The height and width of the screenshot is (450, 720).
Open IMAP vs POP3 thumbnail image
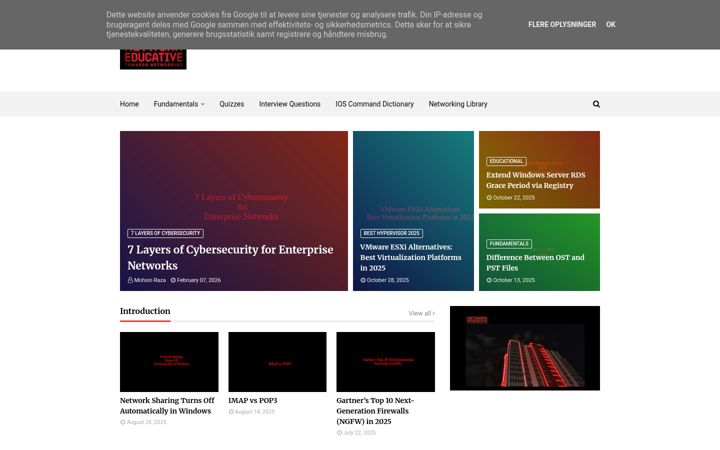point(277,362)
